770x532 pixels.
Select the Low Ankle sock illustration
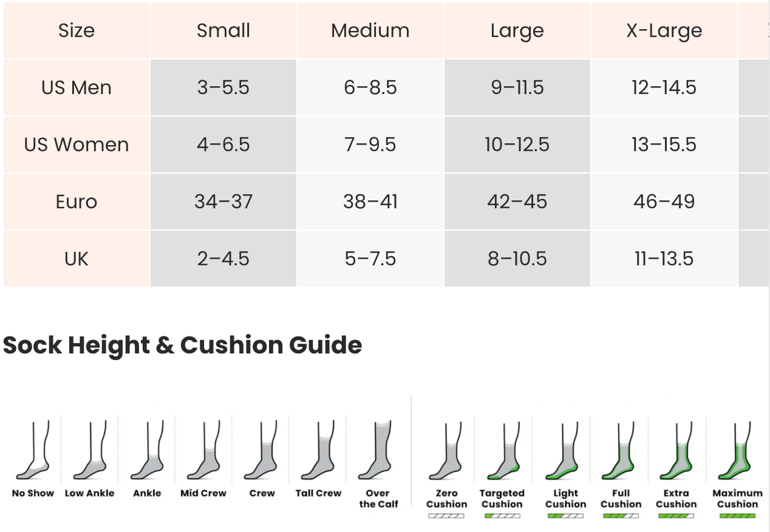tap(89, 450)
